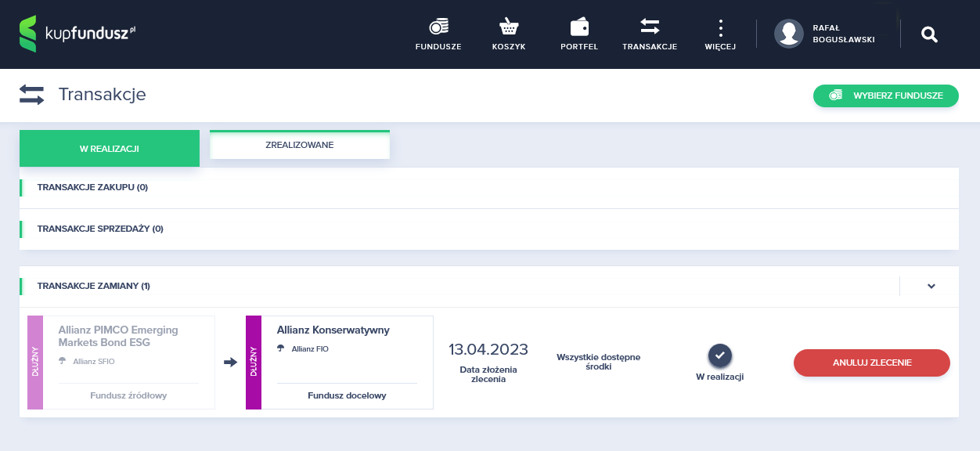Click Data złożenia zlecenia label
Viewport: 980px width, 451px height.
pos(488,374)
